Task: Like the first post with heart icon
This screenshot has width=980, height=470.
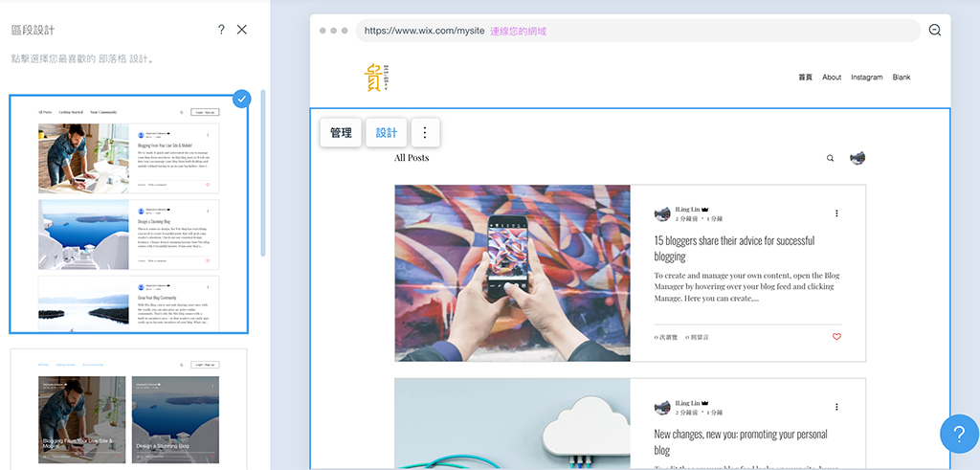Action: tap(836, 337)
